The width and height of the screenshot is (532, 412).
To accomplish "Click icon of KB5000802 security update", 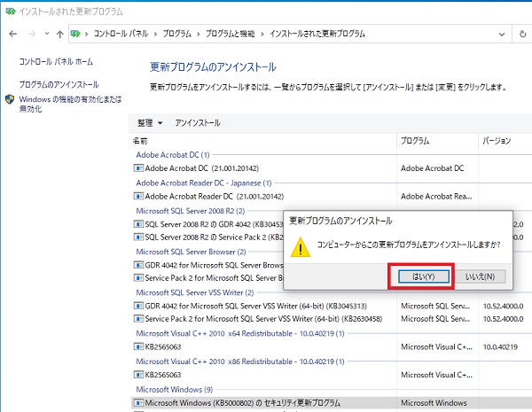I will [138, 403].
